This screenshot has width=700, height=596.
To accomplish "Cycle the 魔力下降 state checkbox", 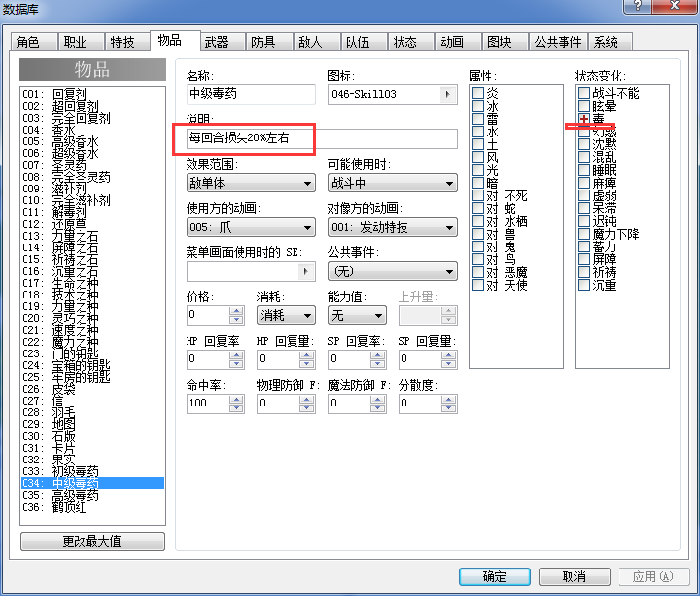I will (584, 234).
